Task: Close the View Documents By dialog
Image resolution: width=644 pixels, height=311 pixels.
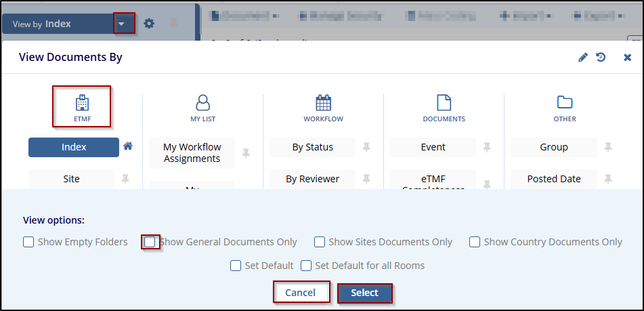Action: coord(627,58)
